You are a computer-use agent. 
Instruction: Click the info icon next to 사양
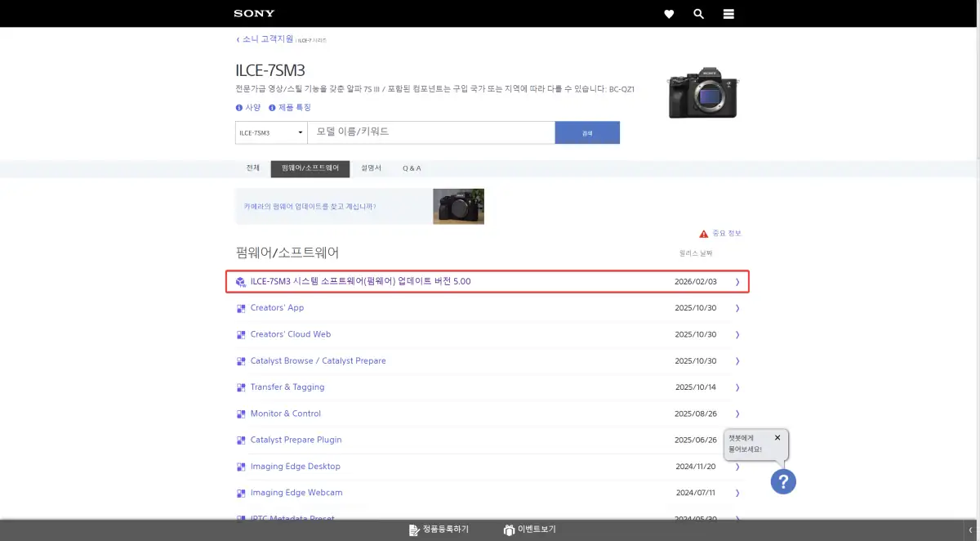tap(239, 108)
